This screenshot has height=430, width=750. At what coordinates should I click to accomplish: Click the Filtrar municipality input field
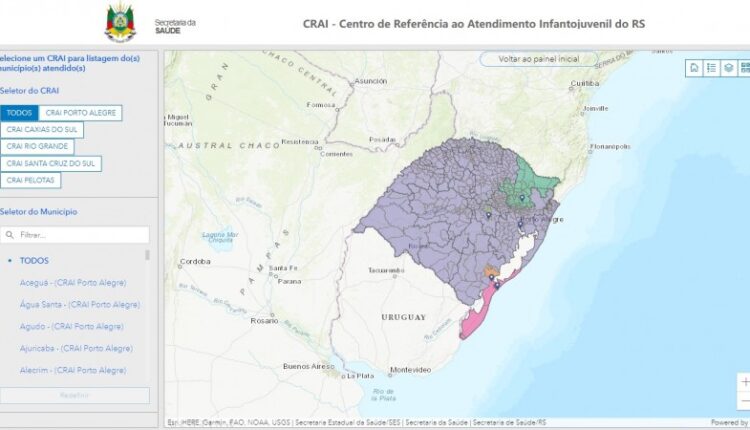coord(80,235)
